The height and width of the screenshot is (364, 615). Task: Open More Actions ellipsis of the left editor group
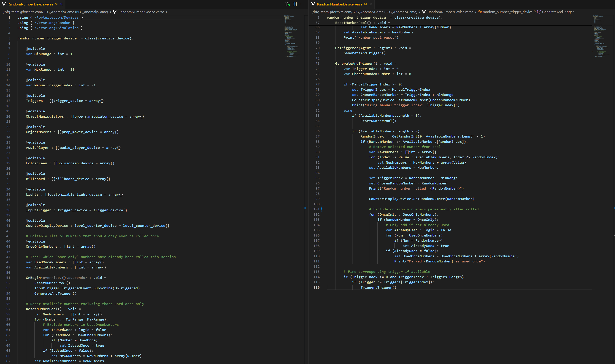[302, 4]
